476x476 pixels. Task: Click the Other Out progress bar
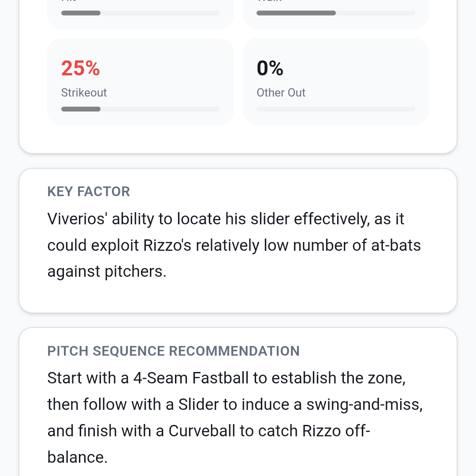(x=335, y=109)
